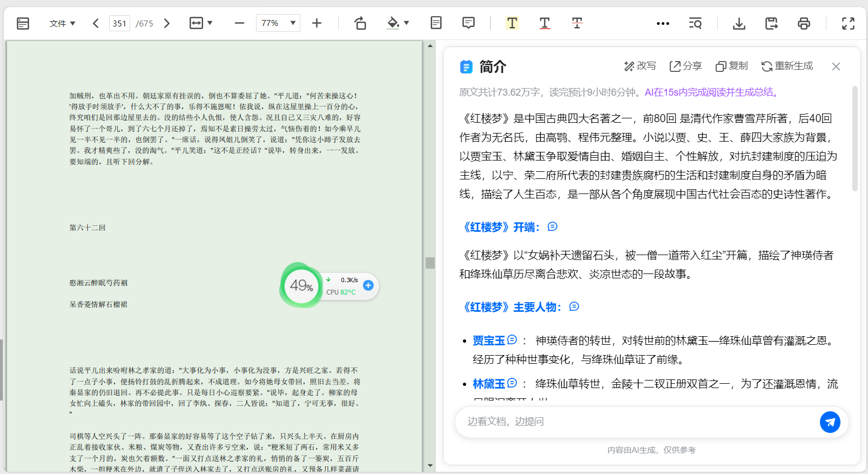The height and width of the screenshot is (474, 868).
Task: Click the 重新生成 regenerate button
Action: (787, 66)
